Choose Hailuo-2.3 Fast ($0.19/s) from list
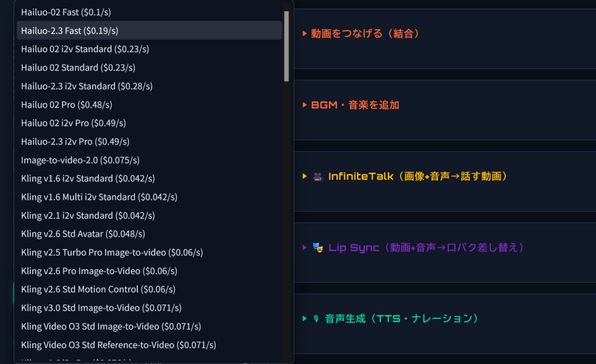The width and height of the screenshot is (596, 364). coord(70,30)
